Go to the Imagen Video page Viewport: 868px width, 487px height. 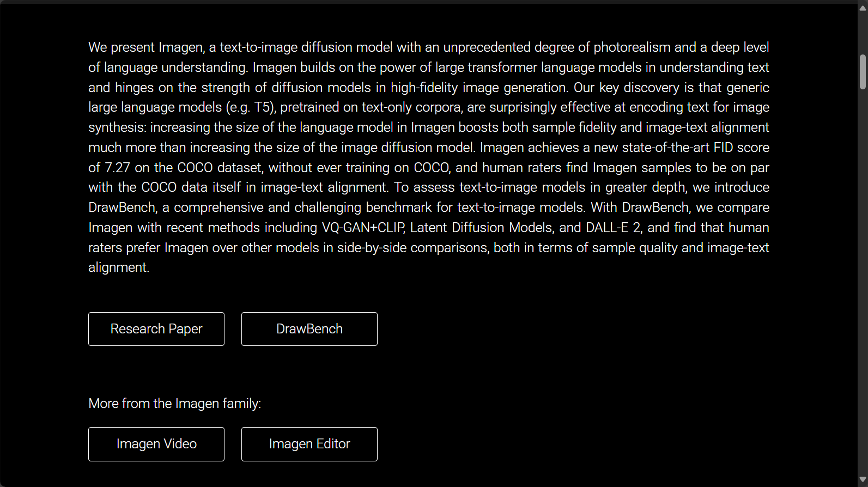click(x=156, y=444)
